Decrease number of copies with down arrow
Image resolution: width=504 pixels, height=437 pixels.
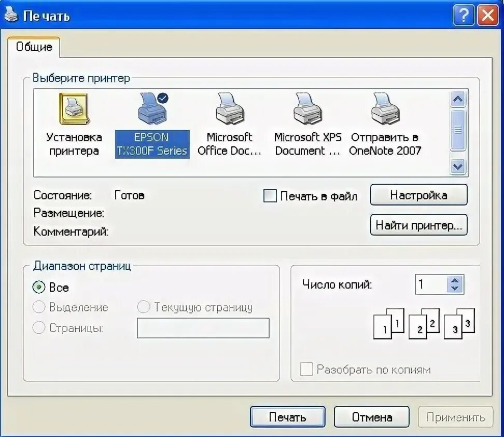[455, 289]
